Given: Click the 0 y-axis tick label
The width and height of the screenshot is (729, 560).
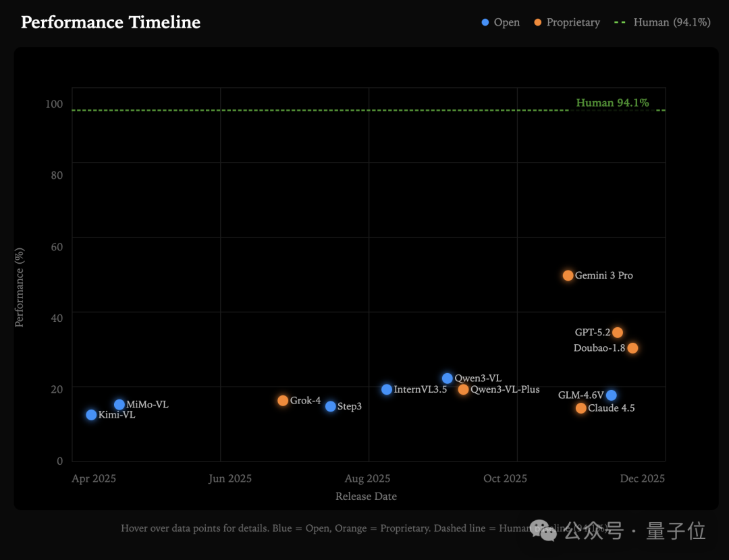Looking at the screenshot, I should coord(60,461).
